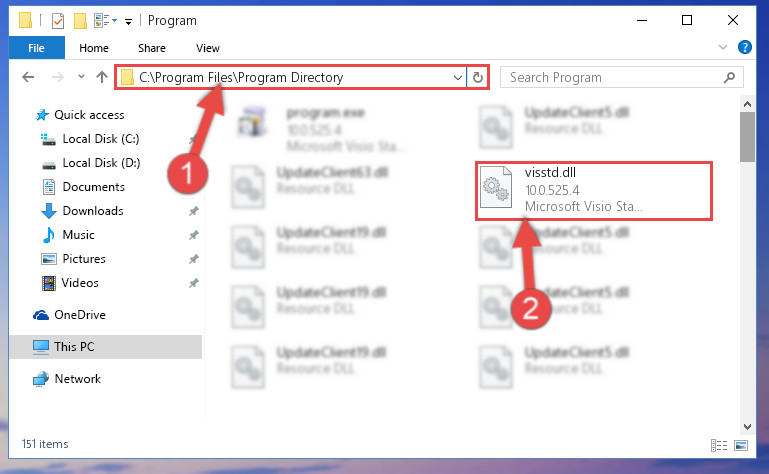Select OneDrive in the navigation pane
This screenshot has height=474, width=769.
coord(79,315)
